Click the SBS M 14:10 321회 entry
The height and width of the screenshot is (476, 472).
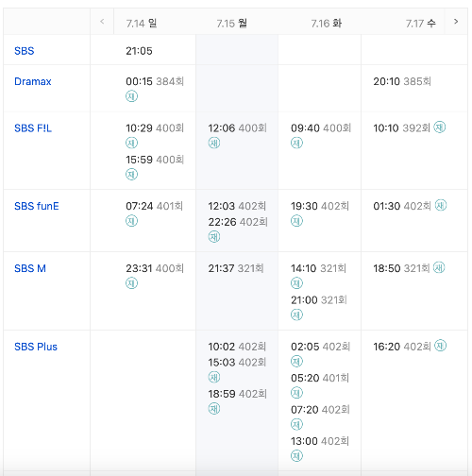point(318,268)
